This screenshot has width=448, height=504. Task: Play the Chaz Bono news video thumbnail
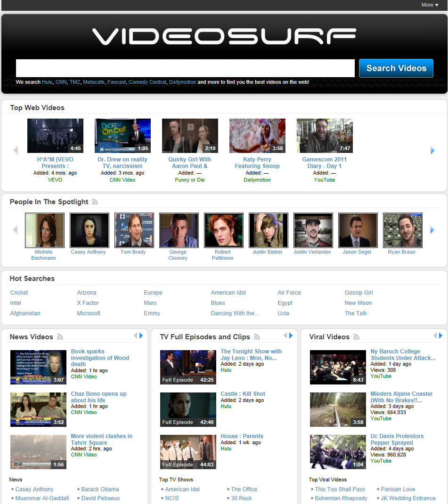click(x=38, y=409)
